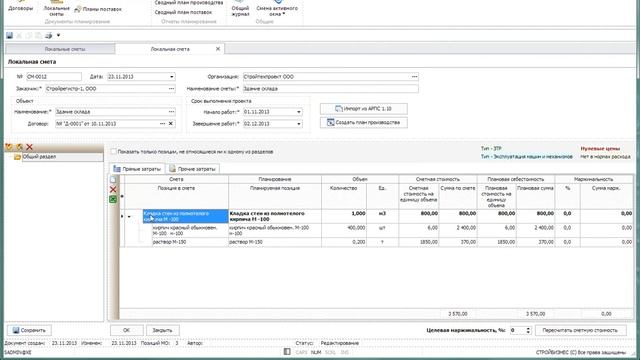This screenshot has width=640, height=360.
Task: Open object Наименование ellipsis button
Action: coord(171,111)
